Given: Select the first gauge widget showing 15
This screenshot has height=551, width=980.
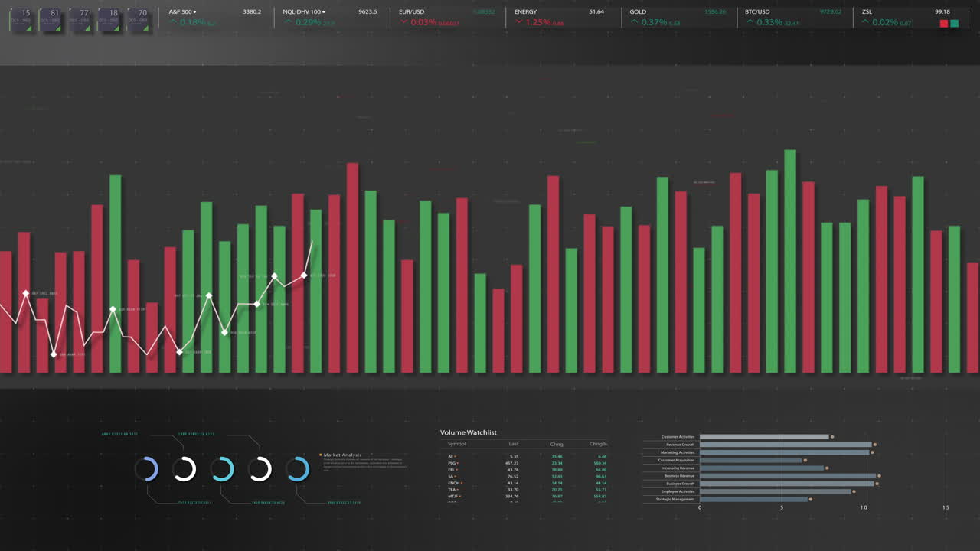Looking at the screenshot, I should point(20,17).
